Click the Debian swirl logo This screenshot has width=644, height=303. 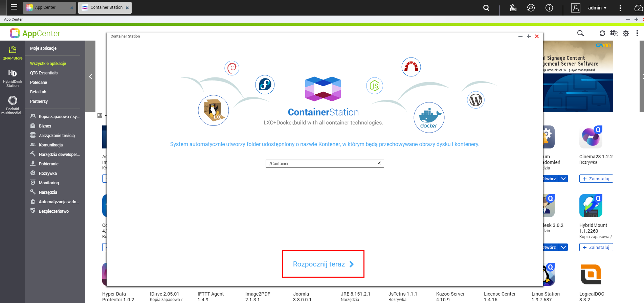(232, 68)
